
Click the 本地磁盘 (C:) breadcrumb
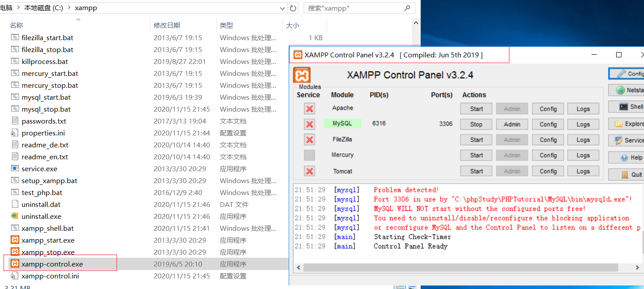tap(44, 8)
